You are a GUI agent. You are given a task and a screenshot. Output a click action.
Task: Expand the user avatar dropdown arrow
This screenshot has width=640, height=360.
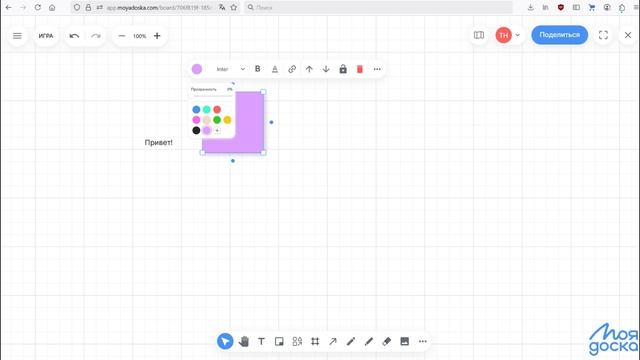pos(518,35)
